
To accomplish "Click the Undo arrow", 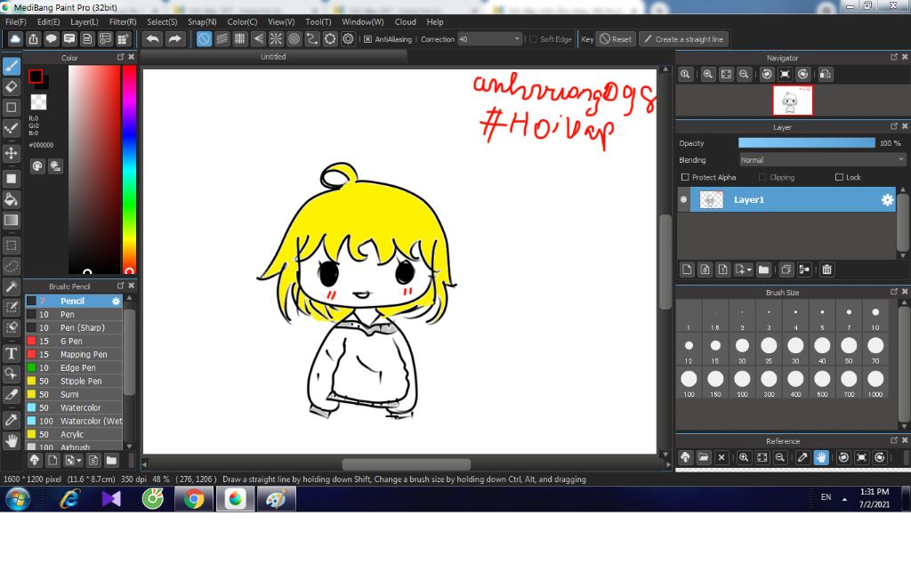I will click(153, 39).
